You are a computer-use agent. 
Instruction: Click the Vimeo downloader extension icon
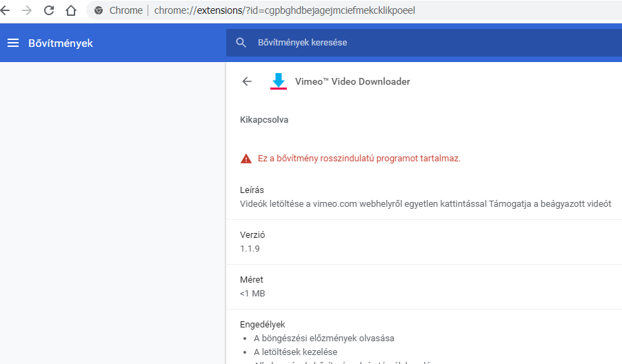pyautogui.click(x=279, y=81)
